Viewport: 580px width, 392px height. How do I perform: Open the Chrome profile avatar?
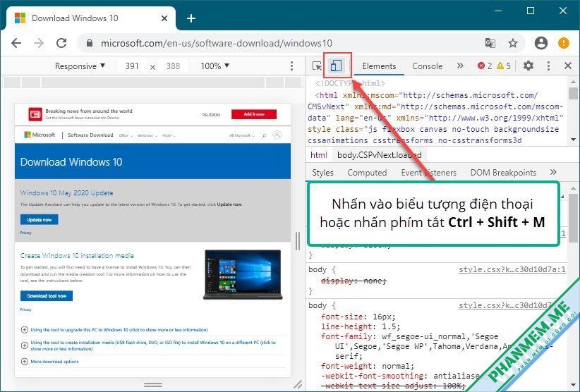pos(540,43)
